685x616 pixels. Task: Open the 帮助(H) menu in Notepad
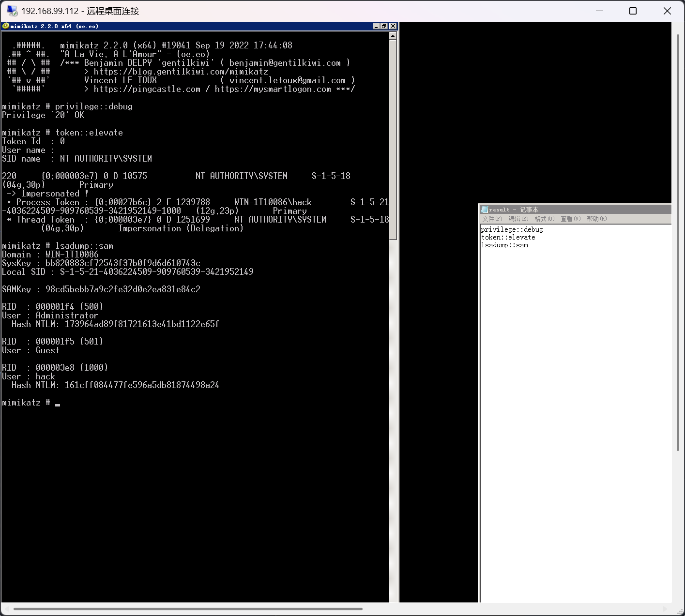pos(597,219)
